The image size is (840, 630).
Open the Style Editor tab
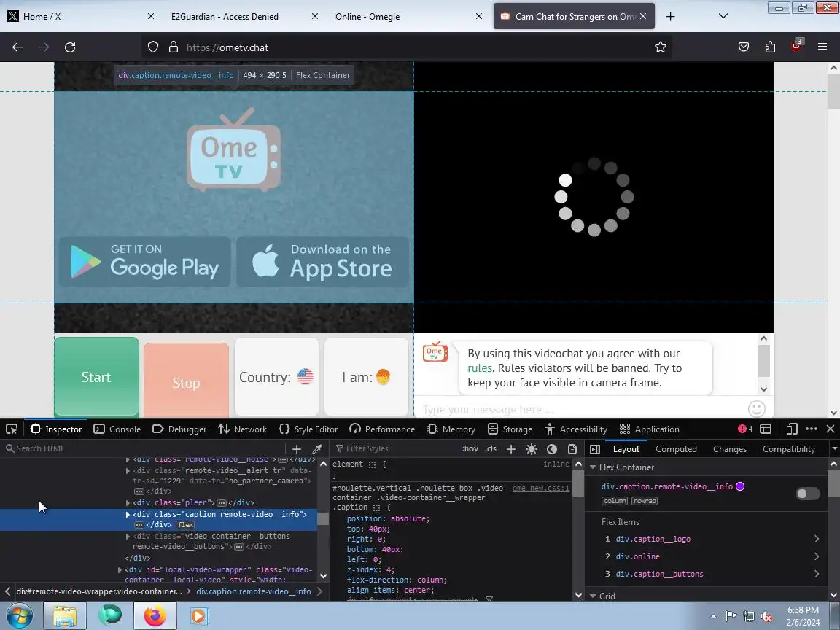[x=308, y=429]
